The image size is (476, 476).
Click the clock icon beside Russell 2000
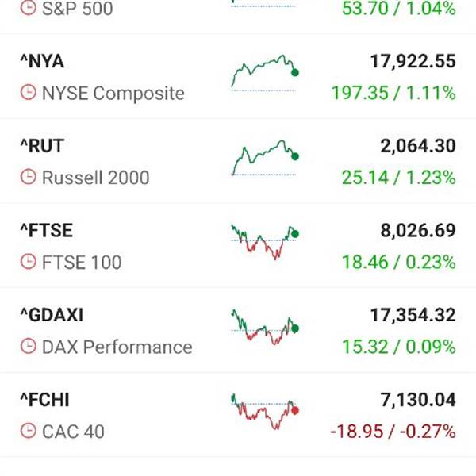tap(29, 177)
